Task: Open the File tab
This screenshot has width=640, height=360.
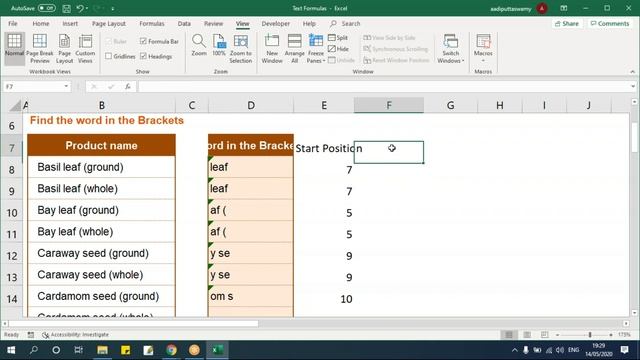Action: 13,24
